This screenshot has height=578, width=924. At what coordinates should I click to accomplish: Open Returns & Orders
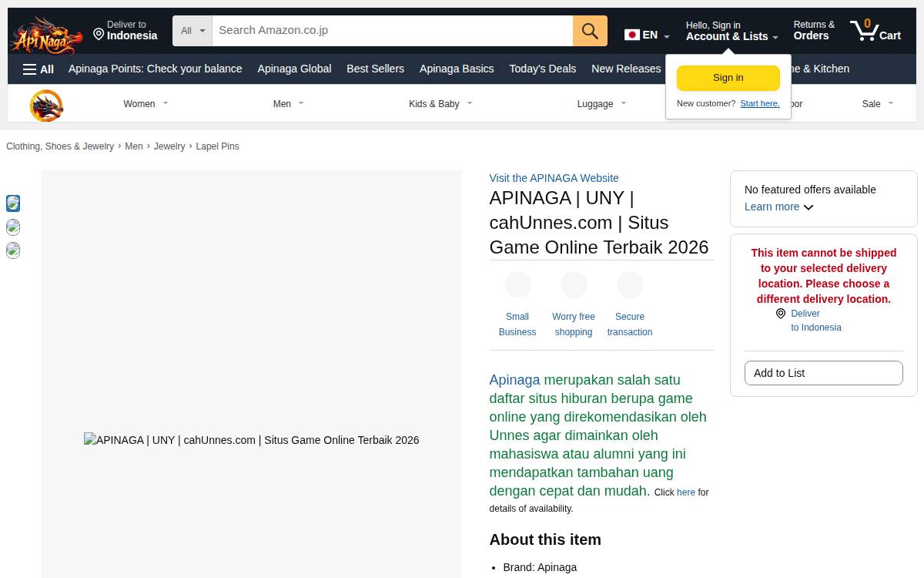coord(814,31)
